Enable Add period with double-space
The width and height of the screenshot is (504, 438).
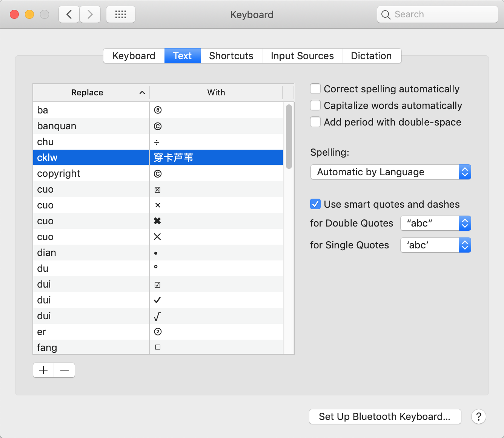click(315, 122)
